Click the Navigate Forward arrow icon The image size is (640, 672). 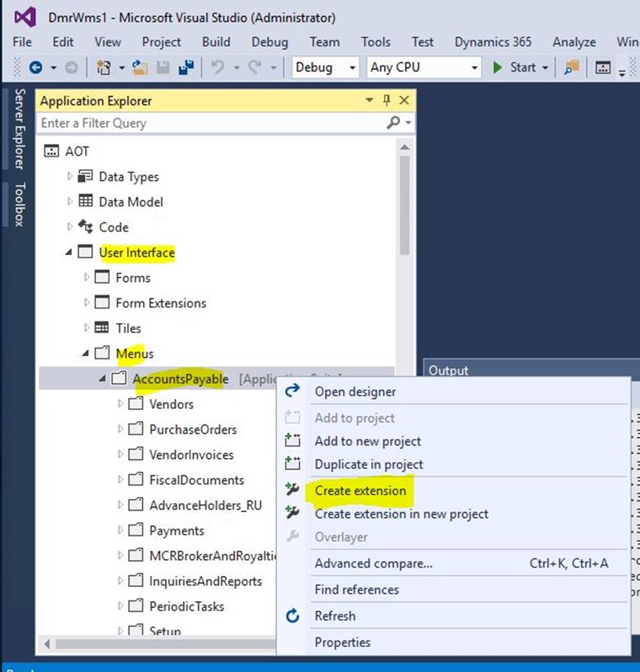[72, 67]
